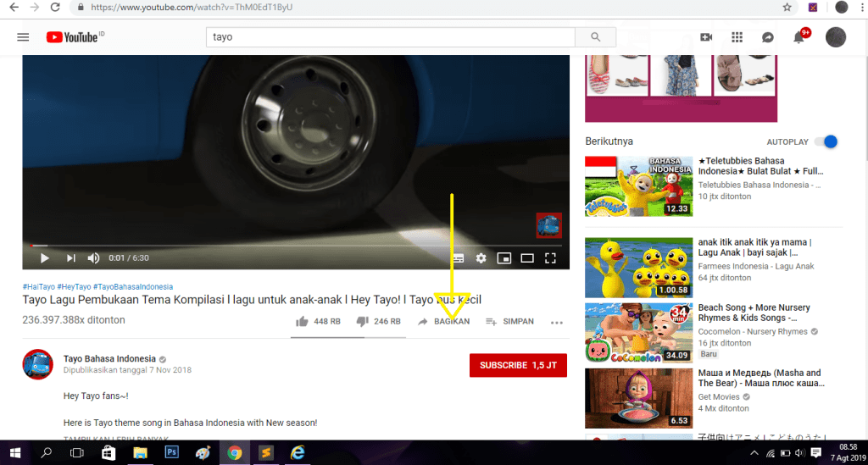
Task: Open the YouTube hamburger guide menu
Action: (x=23, y=37)
